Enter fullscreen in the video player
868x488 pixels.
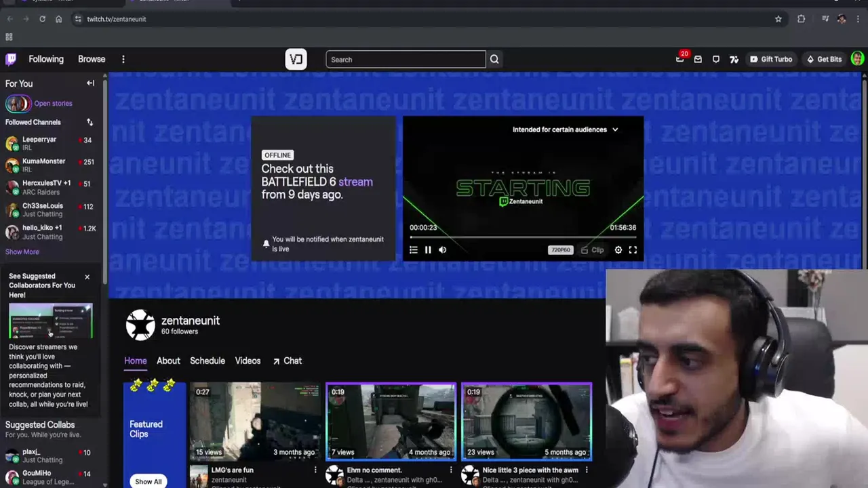633,250
